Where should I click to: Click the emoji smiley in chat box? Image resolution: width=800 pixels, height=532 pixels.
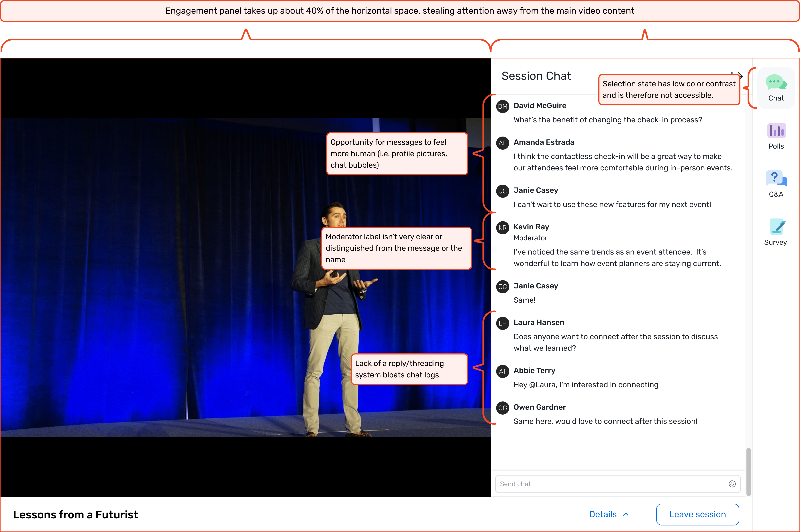coord(732,484)
